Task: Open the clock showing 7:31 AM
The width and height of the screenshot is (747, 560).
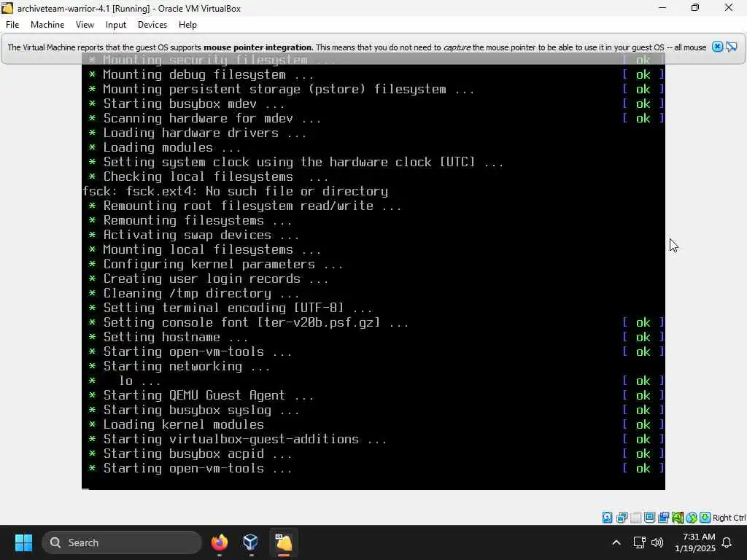Action: point(695,542)
